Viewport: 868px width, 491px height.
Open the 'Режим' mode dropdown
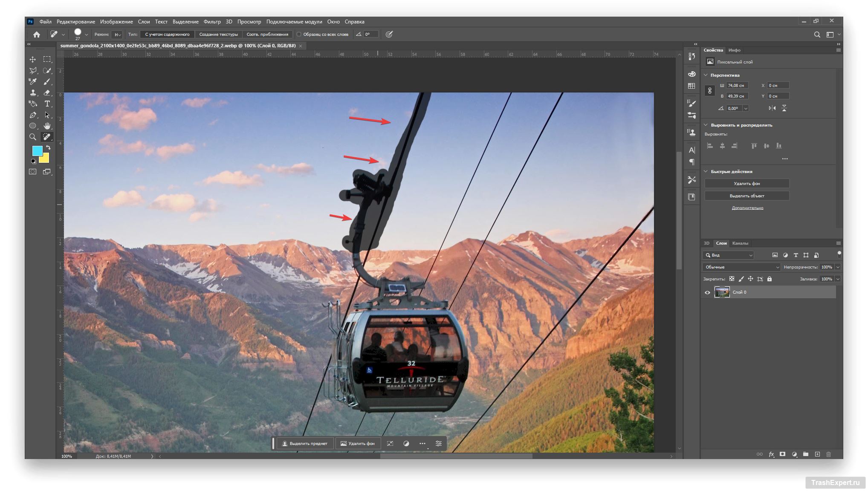pos(118,35)
